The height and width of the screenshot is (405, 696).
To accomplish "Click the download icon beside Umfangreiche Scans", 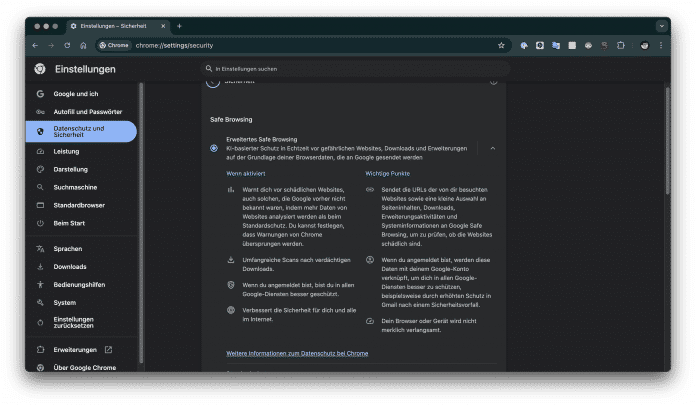I will [x=231, y=260].
